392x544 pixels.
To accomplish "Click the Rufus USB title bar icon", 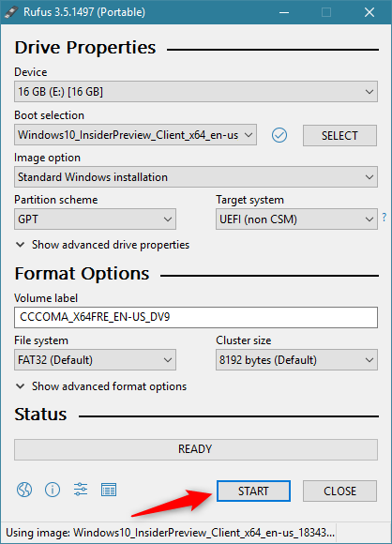I will pos(11,12).
